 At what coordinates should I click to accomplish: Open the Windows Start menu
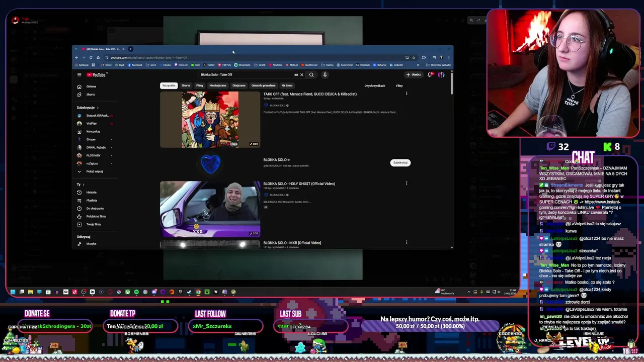point(13,292)
